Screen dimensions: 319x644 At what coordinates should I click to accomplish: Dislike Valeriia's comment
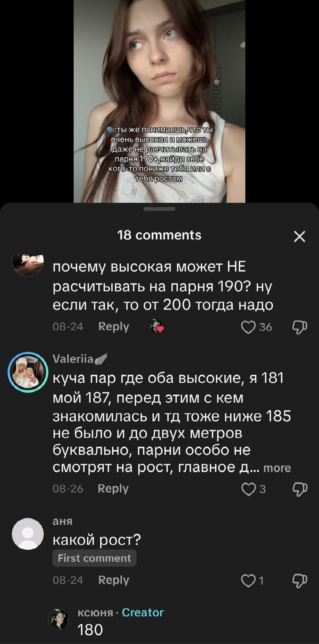coord(300,489)
